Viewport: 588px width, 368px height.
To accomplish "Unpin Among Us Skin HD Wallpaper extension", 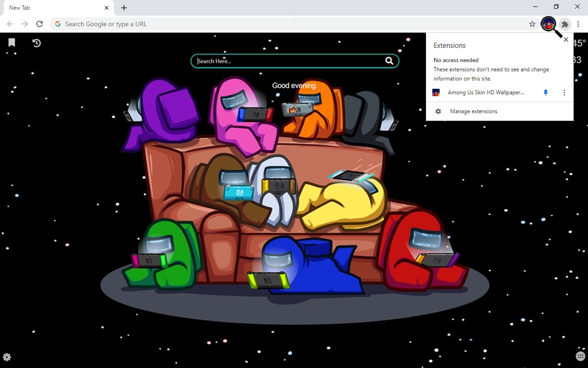I will [x=546, y=92].
